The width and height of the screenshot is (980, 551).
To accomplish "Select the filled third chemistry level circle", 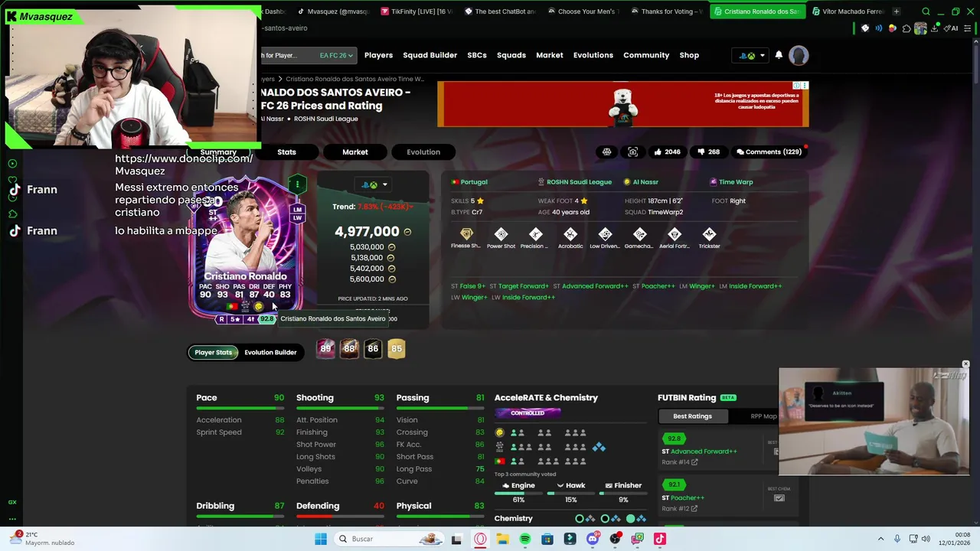I will tap(631, 518).
